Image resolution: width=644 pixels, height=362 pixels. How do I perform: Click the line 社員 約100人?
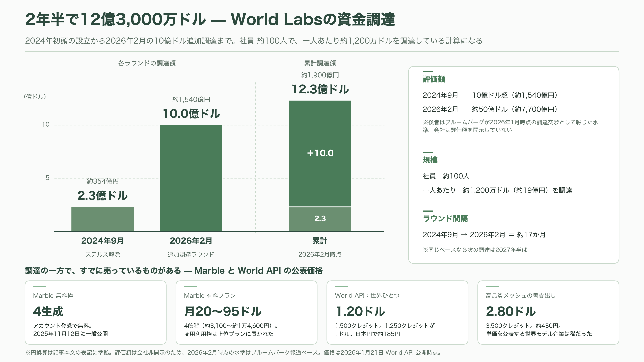point(446,176)
